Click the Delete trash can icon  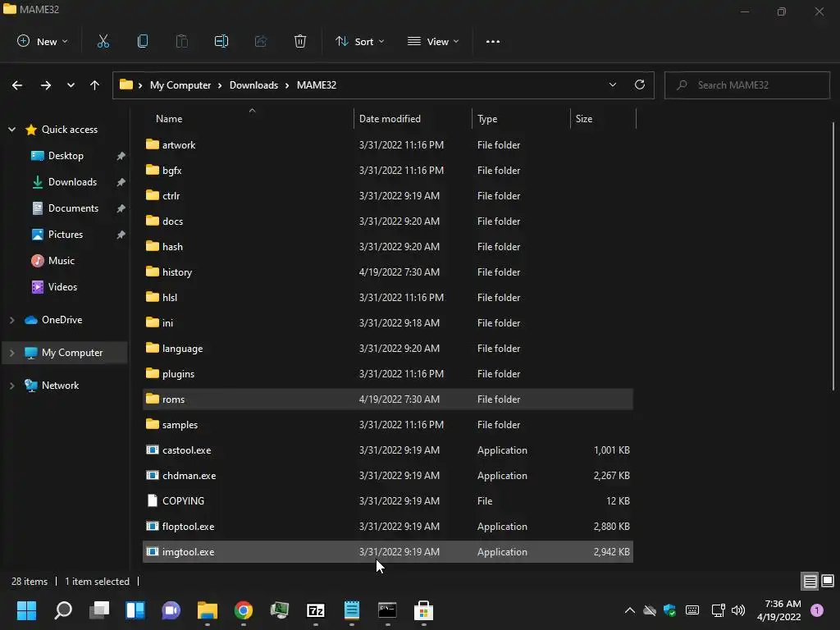coord(300,41)
